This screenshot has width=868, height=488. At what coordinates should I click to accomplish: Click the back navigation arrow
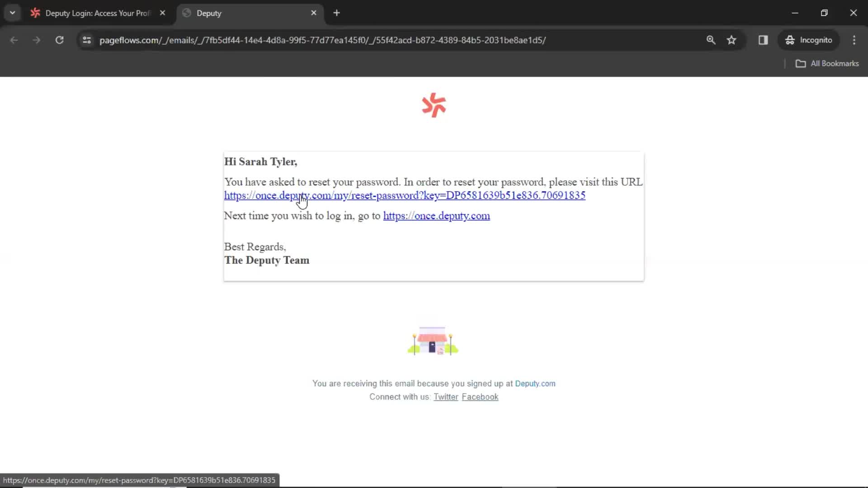tap(14, 40)
